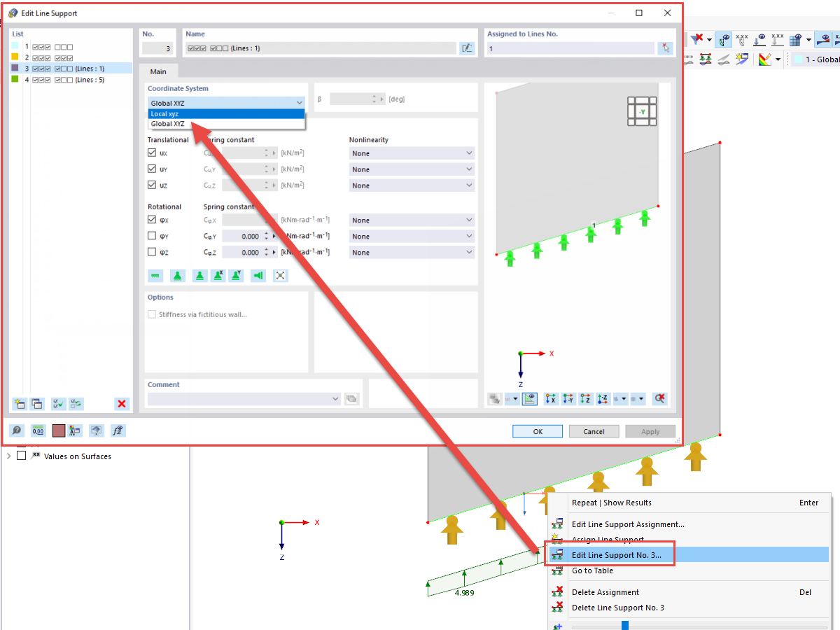Toggle the φX rotational support checkbox
The width and height of the screenshot is (840, 630).
coord(152,220)
